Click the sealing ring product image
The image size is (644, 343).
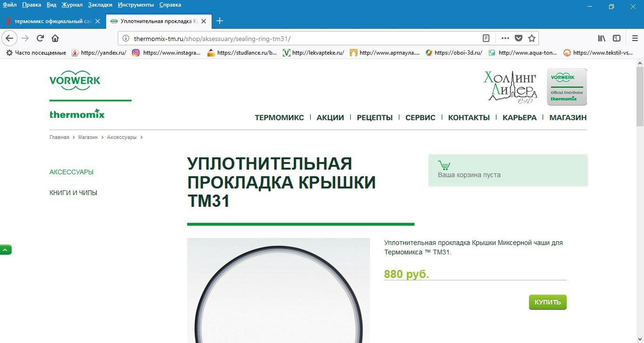(278, 290)
